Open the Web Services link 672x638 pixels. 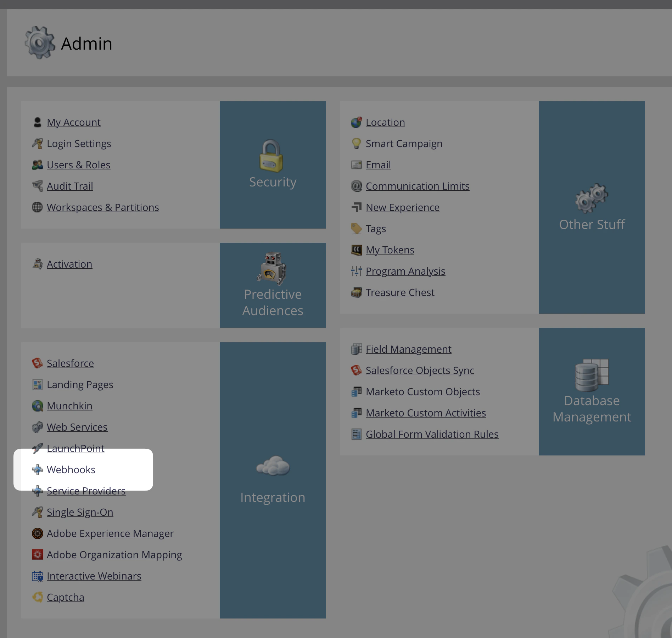tap(77, 427)
